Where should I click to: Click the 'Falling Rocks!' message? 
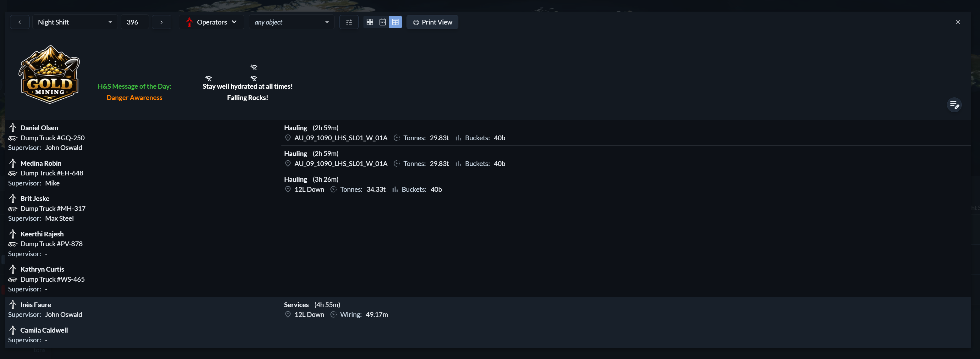(x=247, y=98)
